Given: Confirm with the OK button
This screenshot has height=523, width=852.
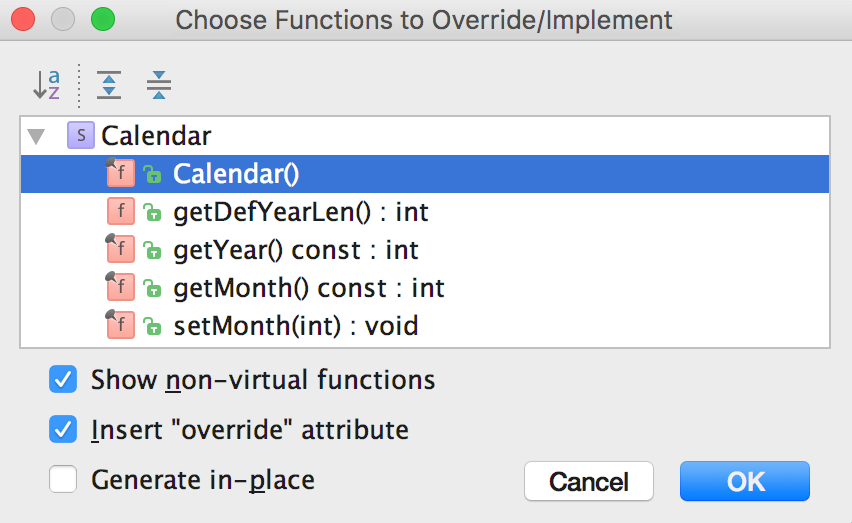Looking at the screenshot, I should coord(745,481).
